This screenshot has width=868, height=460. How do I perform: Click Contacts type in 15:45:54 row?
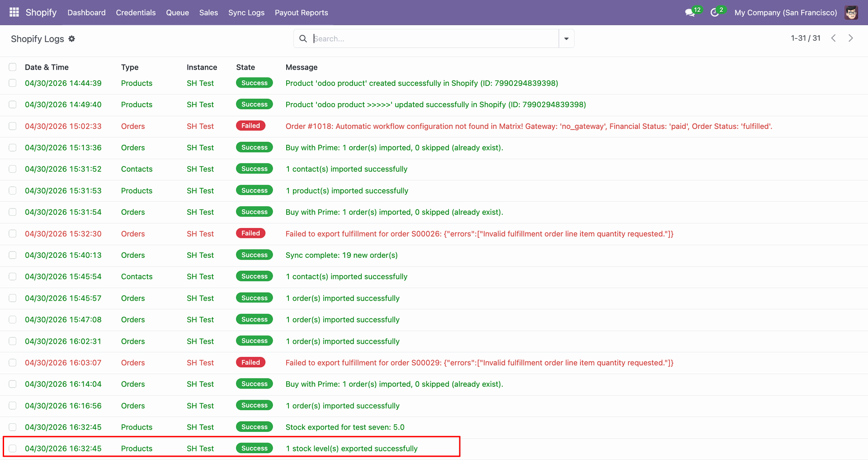coord(137,276)
